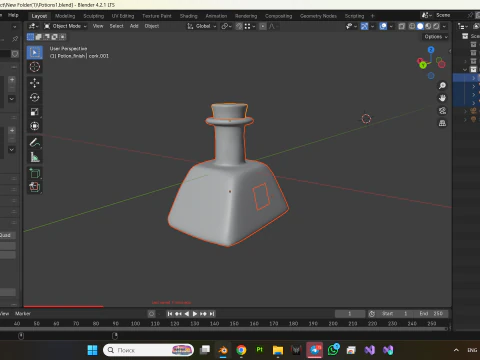This screenshot has width=480, height=360.
Task: Play the animation forward
Action: click(x=195, y=314)
